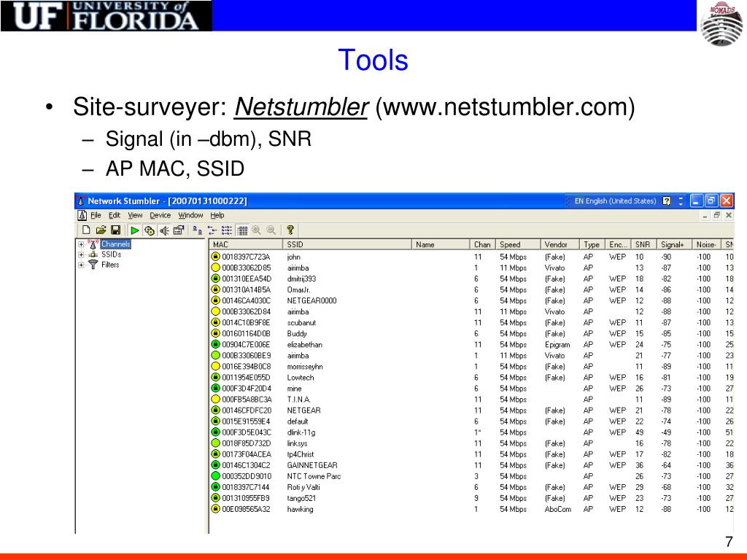Screen dimensions: 747x560
Task: Click the Speed column header
Action: (518, 244)
